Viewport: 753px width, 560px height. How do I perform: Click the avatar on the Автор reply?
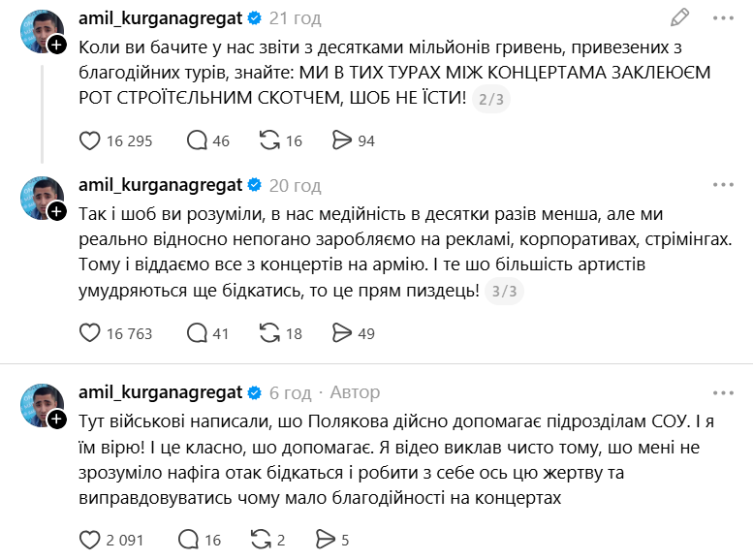coord(43,405)
